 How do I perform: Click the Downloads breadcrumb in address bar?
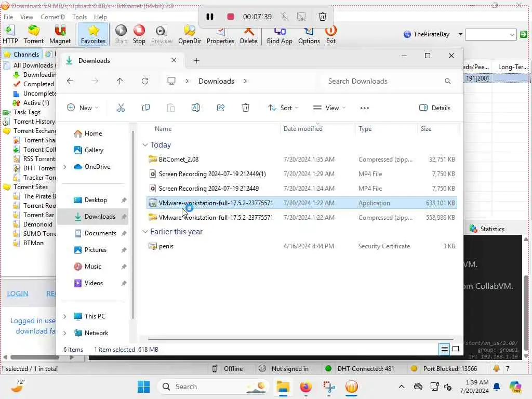point(216,81)
